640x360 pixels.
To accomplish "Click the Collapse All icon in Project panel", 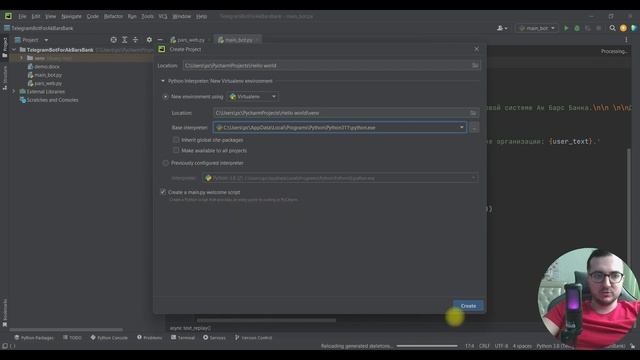I will tap(135, 40).
